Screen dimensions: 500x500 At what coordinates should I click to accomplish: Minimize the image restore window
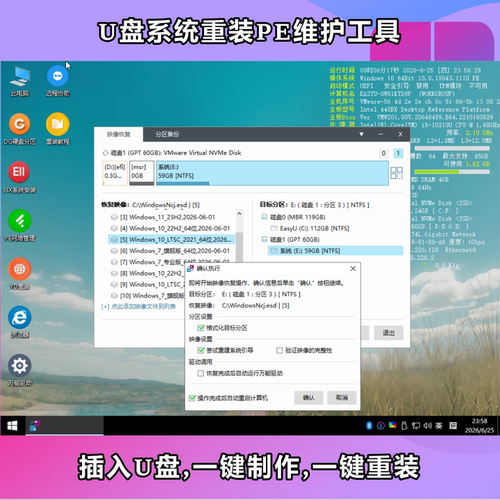(x=380, y=134)
